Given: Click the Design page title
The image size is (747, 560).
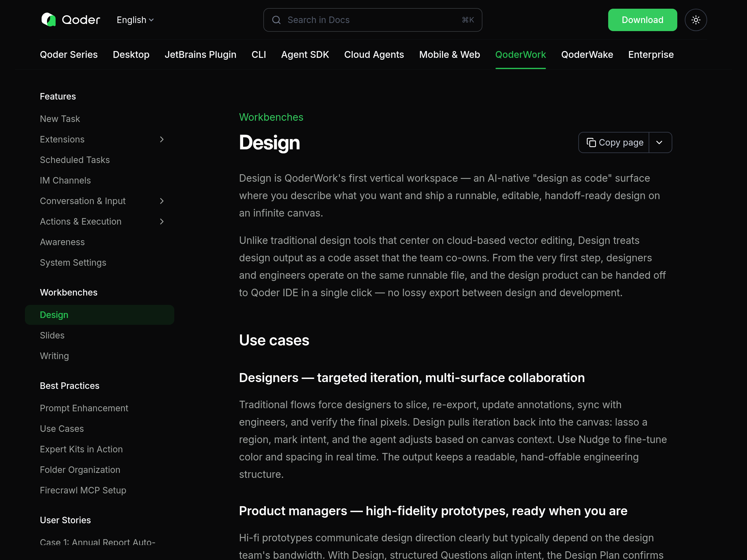Looking at the screenshot, I should [x=270, y=142].
